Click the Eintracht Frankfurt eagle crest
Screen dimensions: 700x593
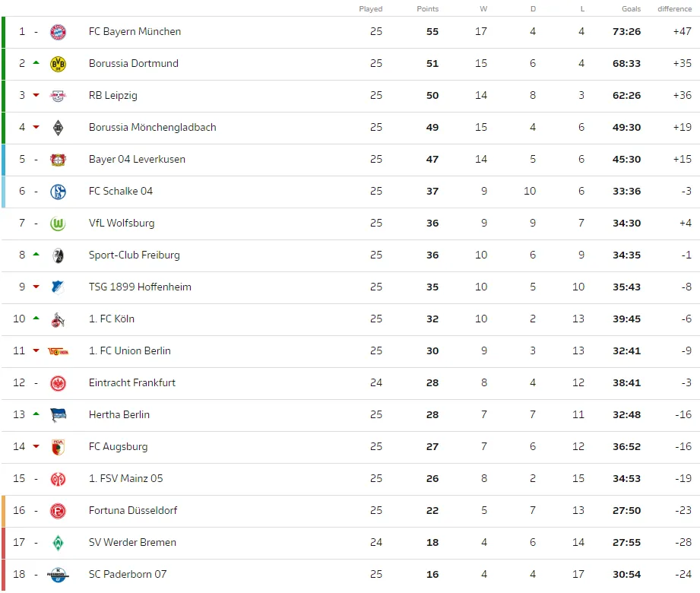(x=58, y=383)
